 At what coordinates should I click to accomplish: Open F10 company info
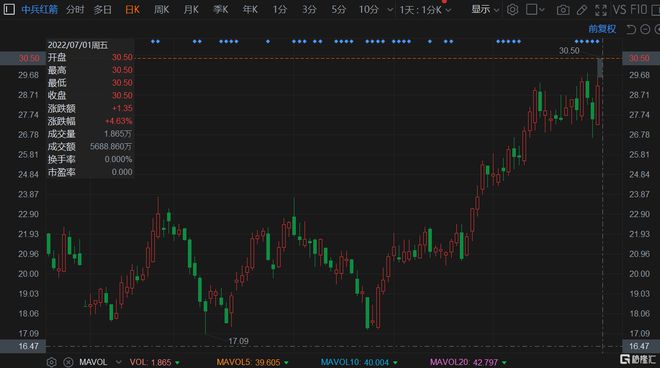[x=638, y=9]
